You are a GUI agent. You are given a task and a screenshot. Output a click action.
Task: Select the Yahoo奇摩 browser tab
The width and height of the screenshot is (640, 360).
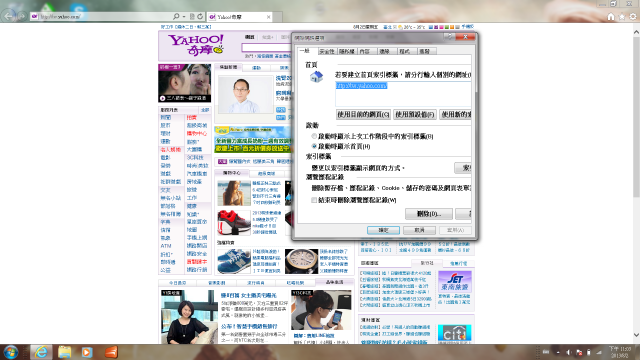[x=240, y=17]
